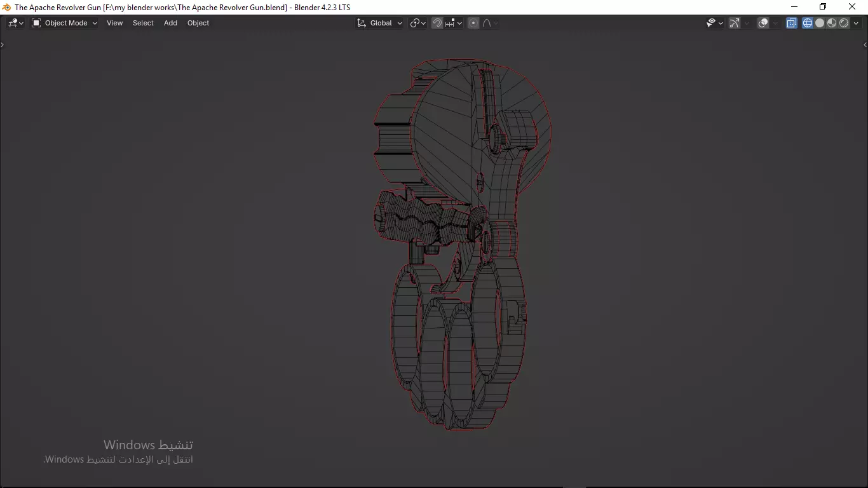
Task: Click the revolver wireframe model in viewport
Action: (x=462, y=245)
